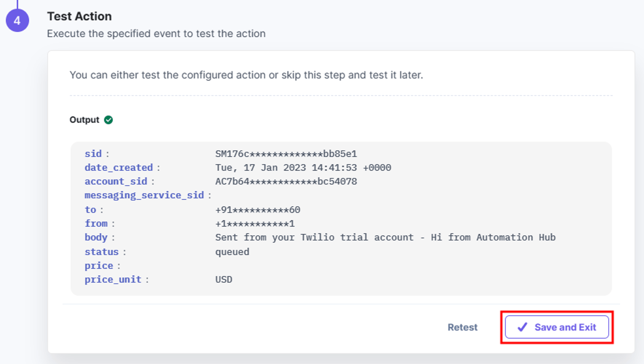Click the Output label

(84, 120)
